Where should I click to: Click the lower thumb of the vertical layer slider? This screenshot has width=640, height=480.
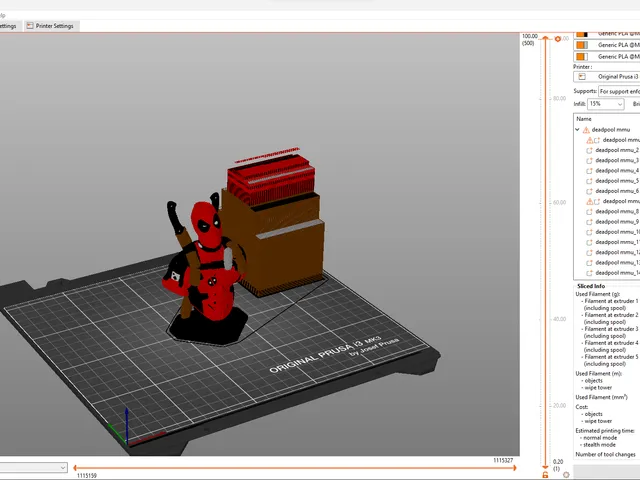click(545, 467)
